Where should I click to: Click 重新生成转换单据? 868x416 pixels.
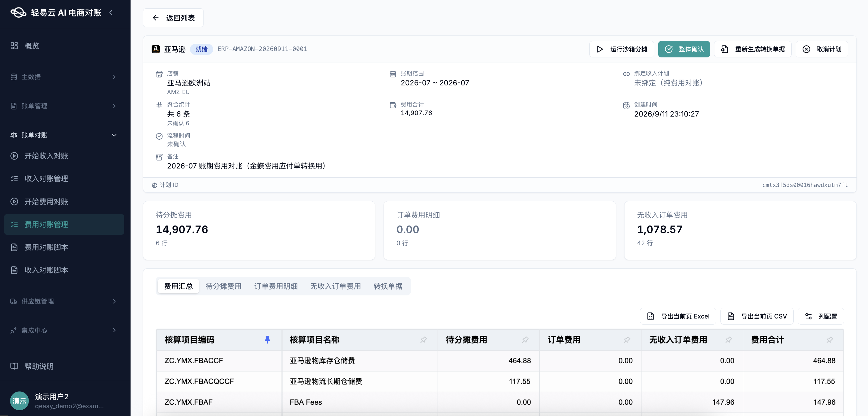click(x=752, y=49)
